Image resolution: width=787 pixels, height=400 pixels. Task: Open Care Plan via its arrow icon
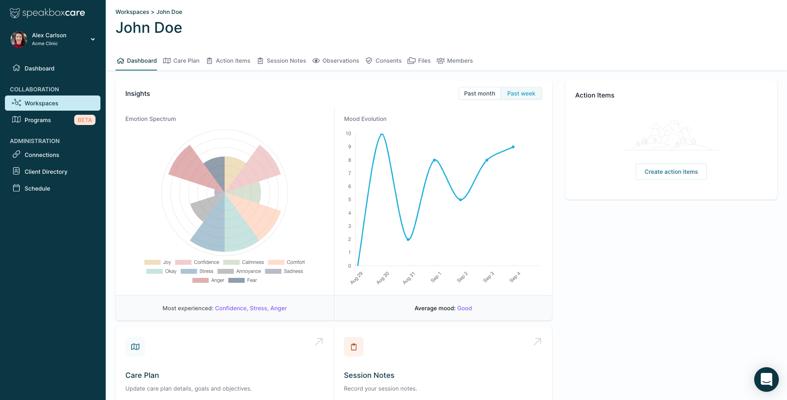319,342
